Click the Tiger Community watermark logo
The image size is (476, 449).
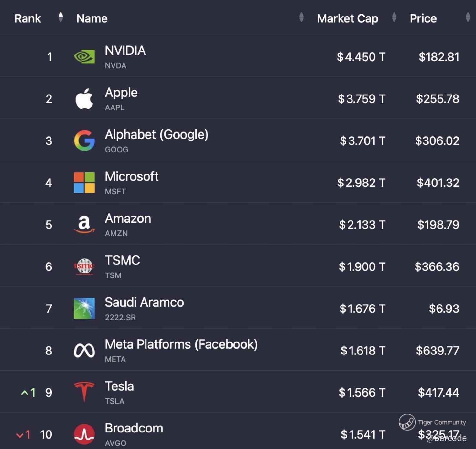pos(407,422)
